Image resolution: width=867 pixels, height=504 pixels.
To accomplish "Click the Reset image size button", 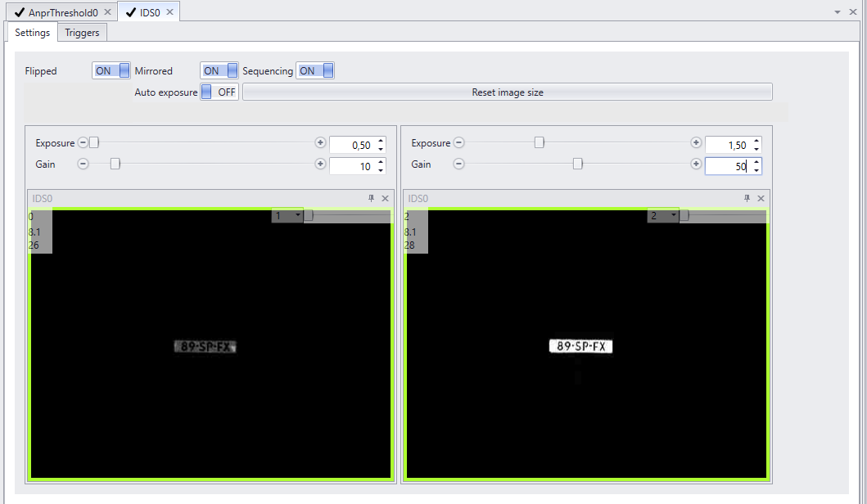I will coord(507,92).
